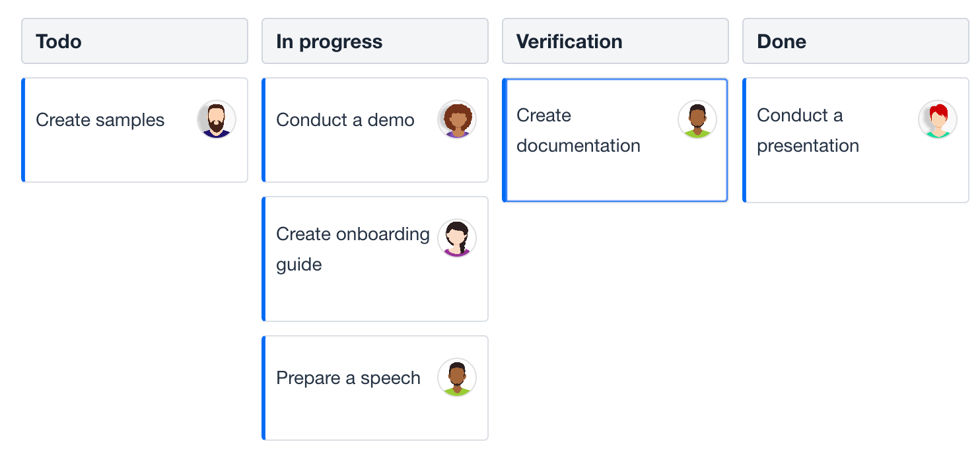Open the "Conduct a demo" card title
This screenshot has height=450, width=980.
coord(345,120)
